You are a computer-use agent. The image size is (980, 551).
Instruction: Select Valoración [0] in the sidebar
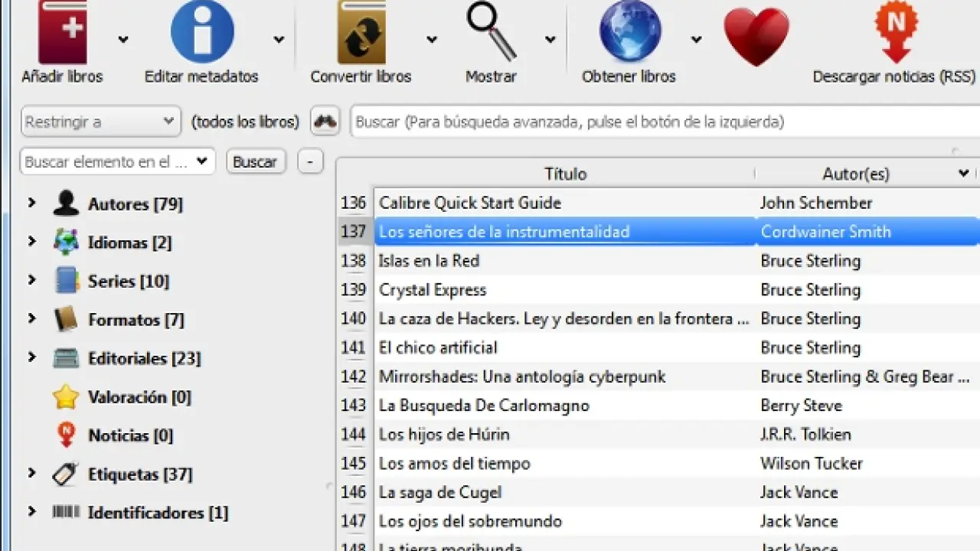(x=139, y=396)
